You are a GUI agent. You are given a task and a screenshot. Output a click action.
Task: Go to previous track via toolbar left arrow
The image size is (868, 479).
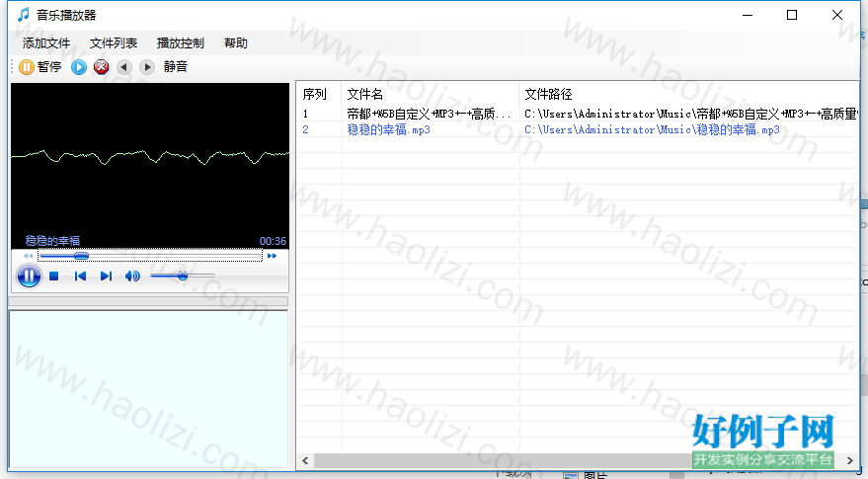124,67
